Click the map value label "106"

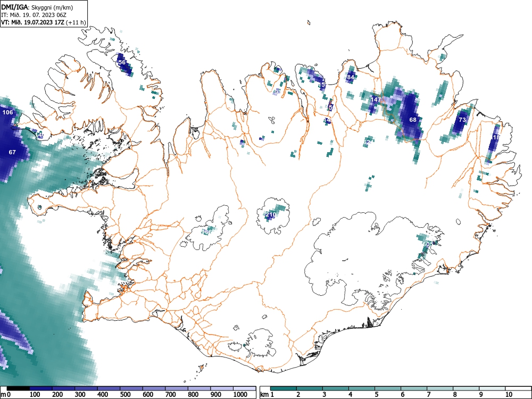point(7,112)
